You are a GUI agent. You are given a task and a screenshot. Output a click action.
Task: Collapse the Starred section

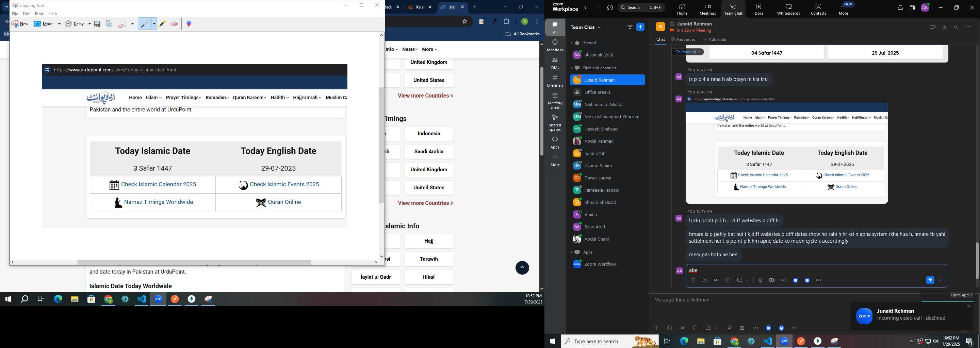tap(571, 43)
